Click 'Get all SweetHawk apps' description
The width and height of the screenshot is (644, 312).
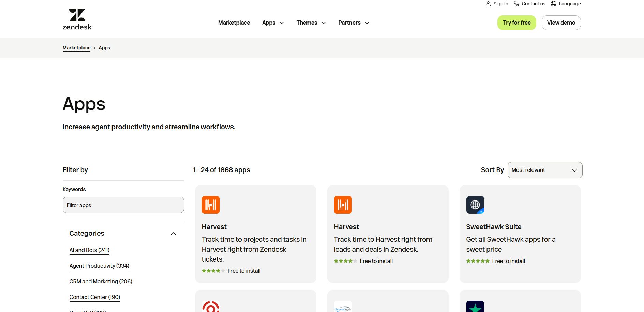[511, 244]
